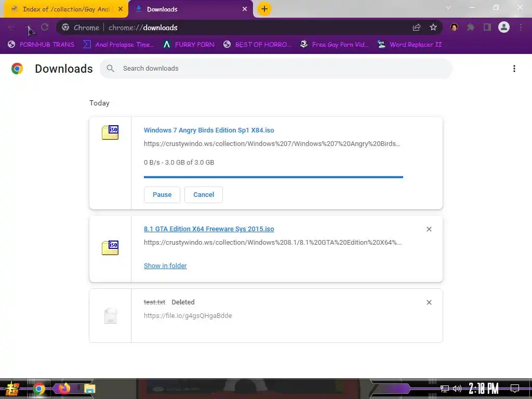The width and height of the screenshot is (532, 399).
Task: Open 8.1 GTA Edition X64 Freeware link
Action: pos(209,229)
